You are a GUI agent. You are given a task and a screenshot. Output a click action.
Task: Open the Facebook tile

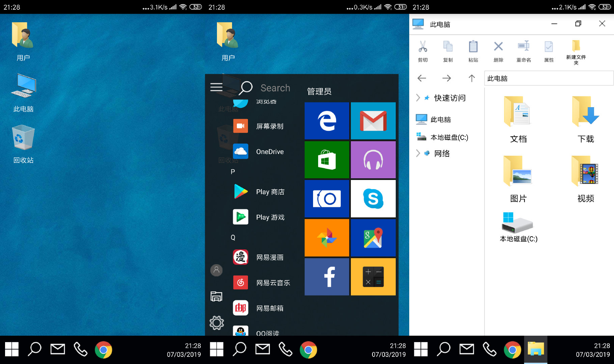[327, 277]
